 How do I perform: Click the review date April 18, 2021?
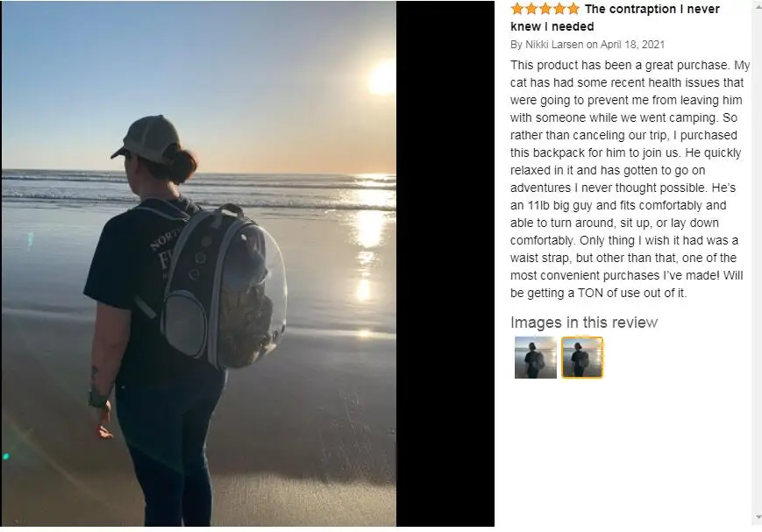click(x=632, y=45)
